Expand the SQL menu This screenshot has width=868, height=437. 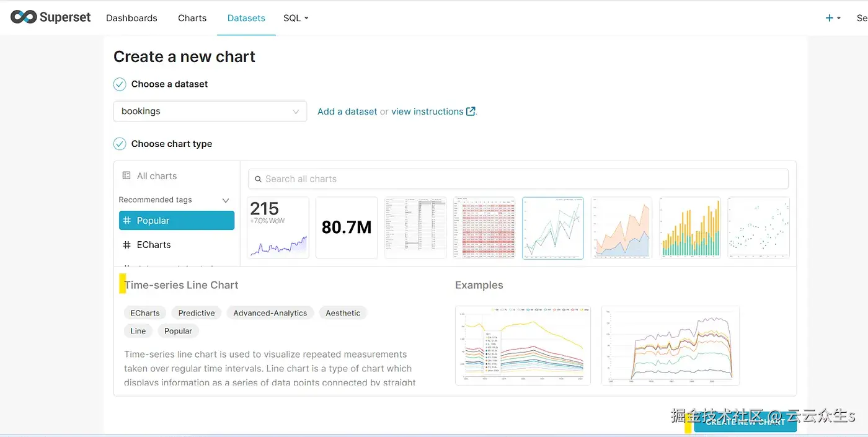(296, 18)
